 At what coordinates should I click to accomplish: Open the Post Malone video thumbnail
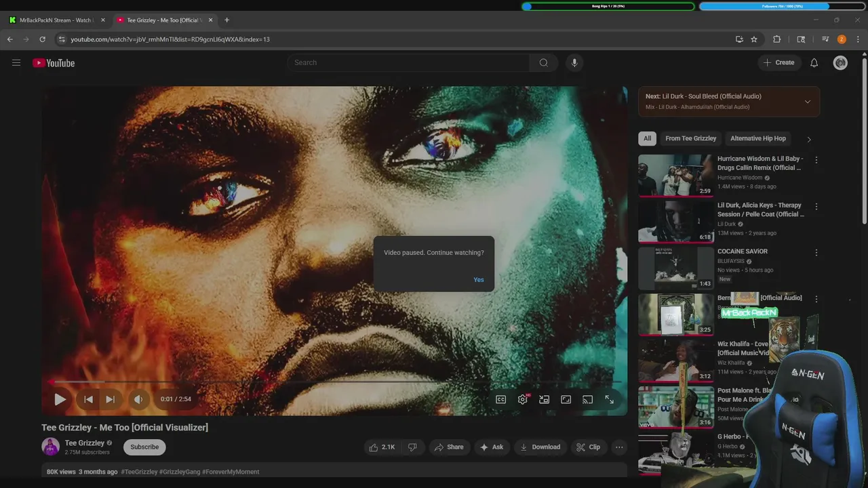pyautogui.click(x=675, y=407)
